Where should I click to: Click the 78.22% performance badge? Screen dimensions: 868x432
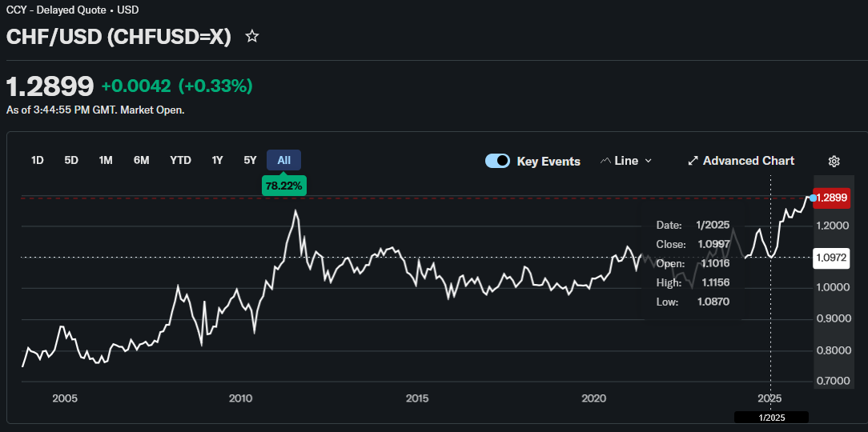tap(283, 186)
